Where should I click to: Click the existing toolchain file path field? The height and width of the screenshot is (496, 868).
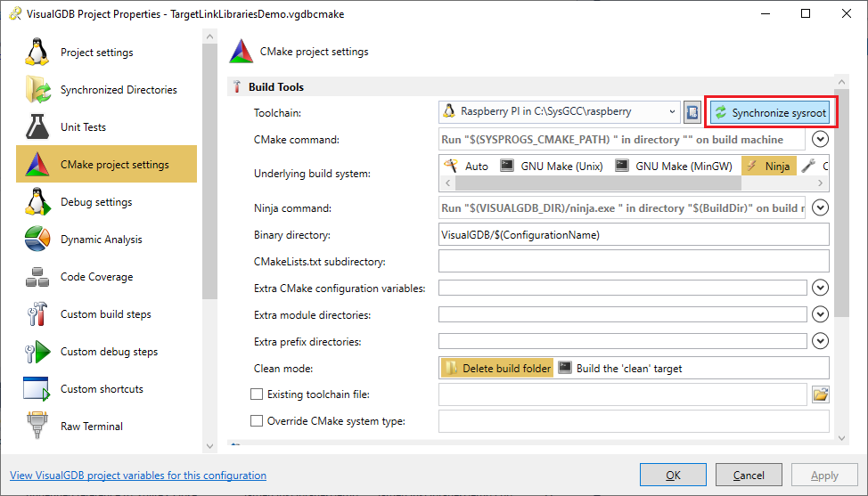(623, 394)
